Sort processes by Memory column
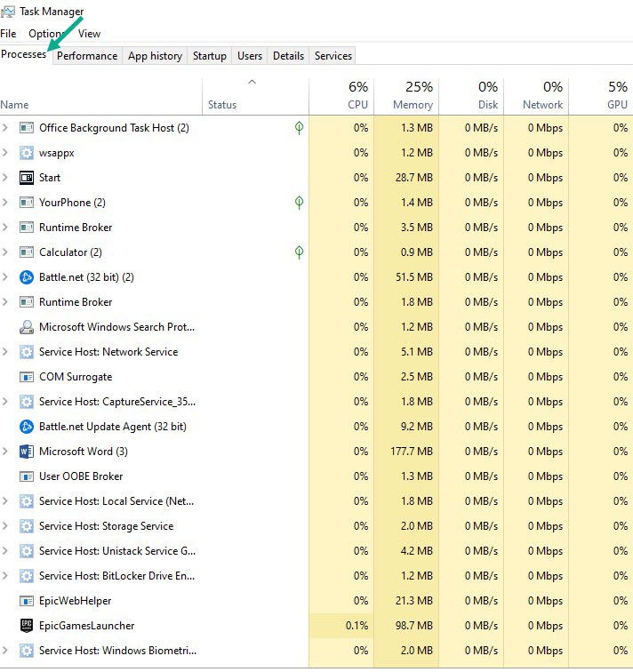The height and width of the screenshot is (672, 633). 406,96
